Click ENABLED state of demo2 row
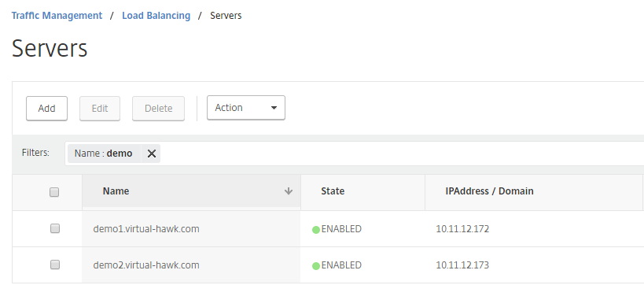 (x=341, y=265)
